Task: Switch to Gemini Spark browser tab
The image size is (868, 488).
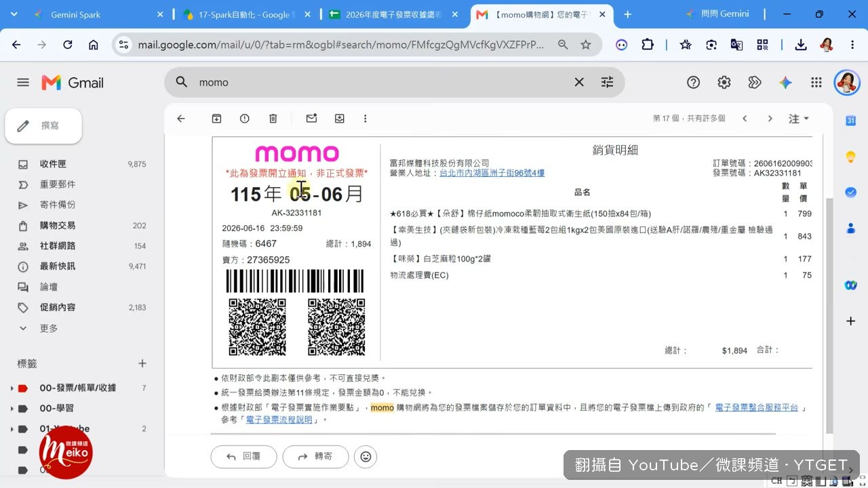Action: [98, 14]
